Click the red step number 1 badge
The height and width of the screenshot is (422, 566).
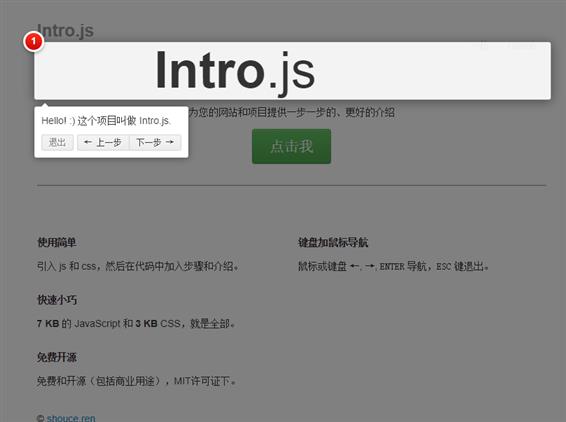pyautogui.click(x=34, y=42)
